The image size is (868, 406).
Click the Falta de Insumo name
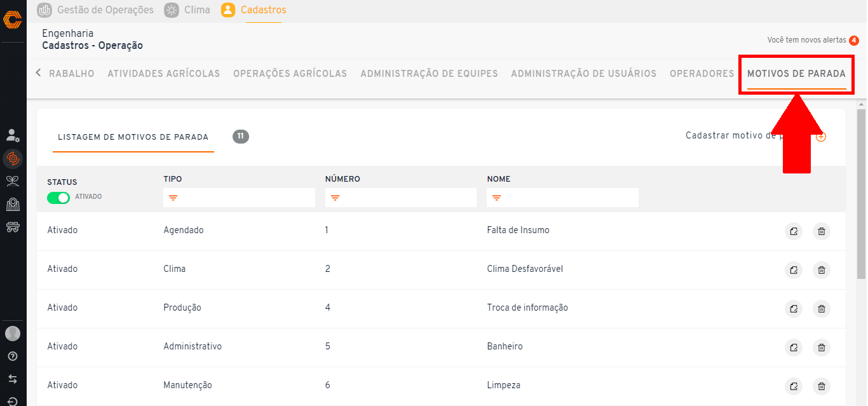(519, 230)
